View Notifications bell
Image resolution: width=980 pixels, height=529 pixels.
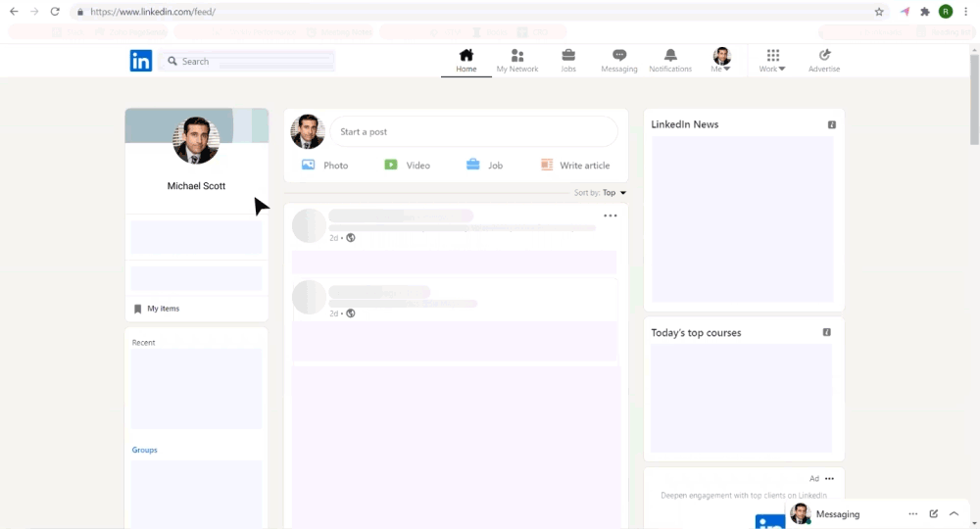(670, 61)
